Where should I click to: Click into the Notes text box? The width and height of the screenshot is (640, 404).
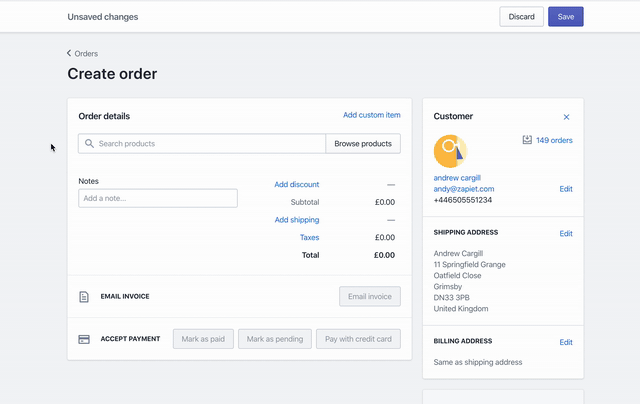(158, 198)
